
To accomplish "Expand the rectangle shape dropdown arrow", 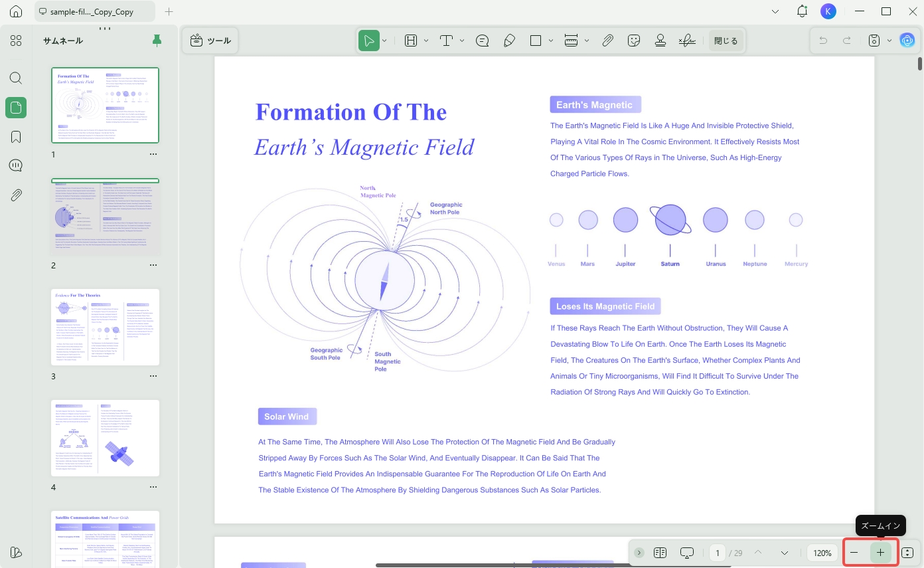I will (x=551, y=41).
